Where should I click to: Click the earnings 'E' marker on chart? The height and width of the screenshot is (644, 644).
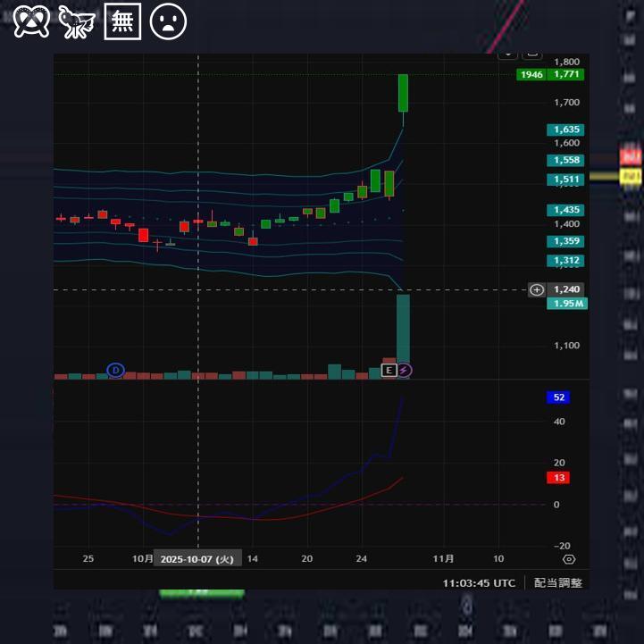[x=389, y=370]
